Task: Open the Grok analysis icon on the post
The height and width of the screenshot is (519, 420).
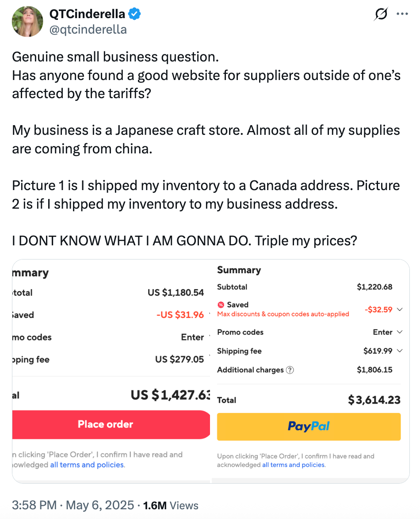Action: pyautogui.click(x=381, y=14)
